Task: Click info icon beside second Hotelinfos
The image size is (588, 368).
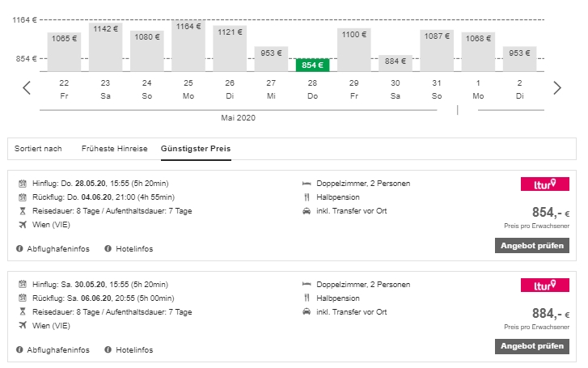Action: pos(108,350)
